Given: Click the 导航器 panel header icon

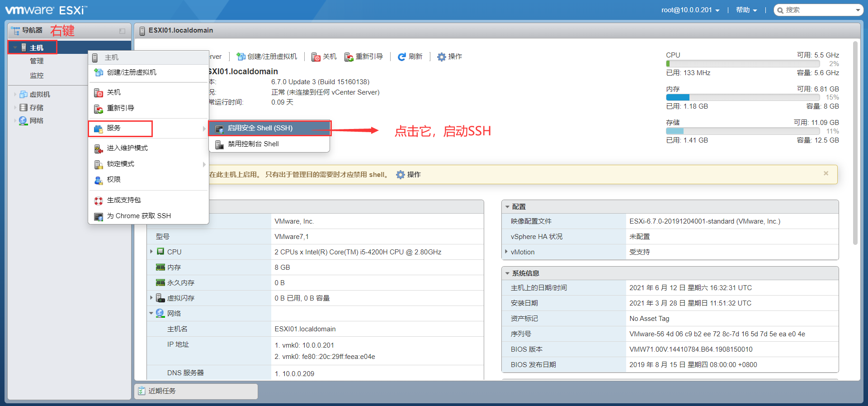Looking at the screenshot, I should tap(15, 30).
